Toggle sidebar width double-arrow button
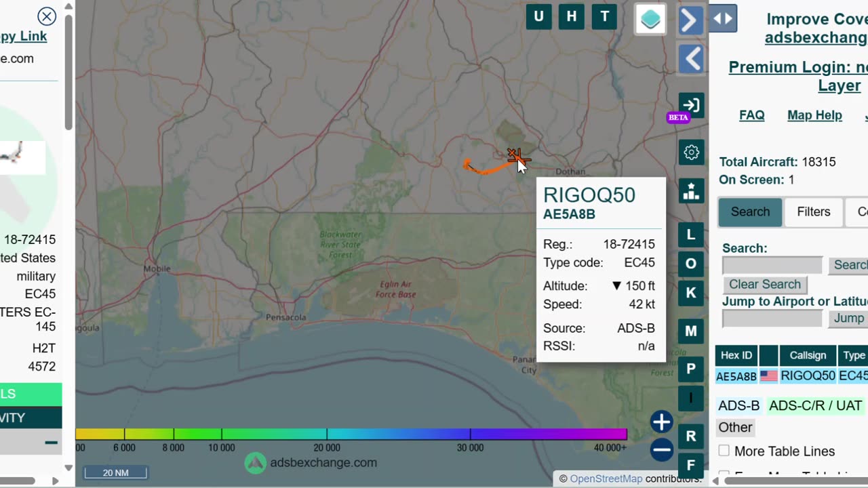The image size is (868, 488). pos(723,19)
